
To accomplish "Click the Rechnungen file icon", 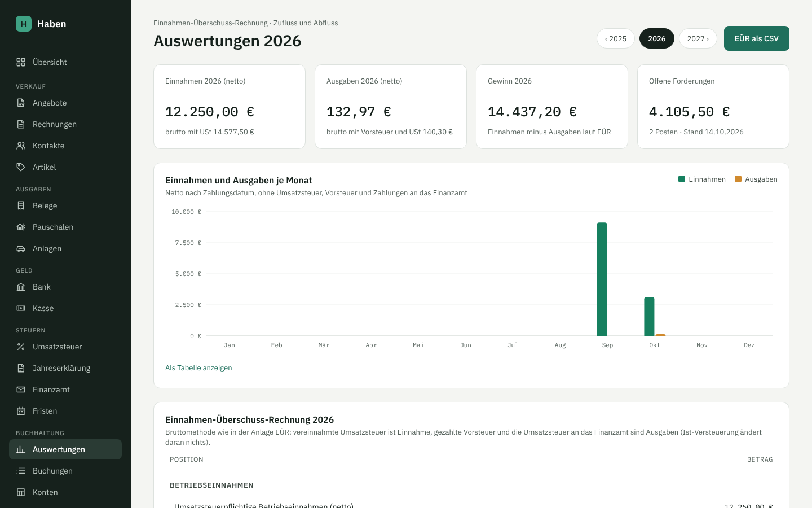I will pos(21,124).
